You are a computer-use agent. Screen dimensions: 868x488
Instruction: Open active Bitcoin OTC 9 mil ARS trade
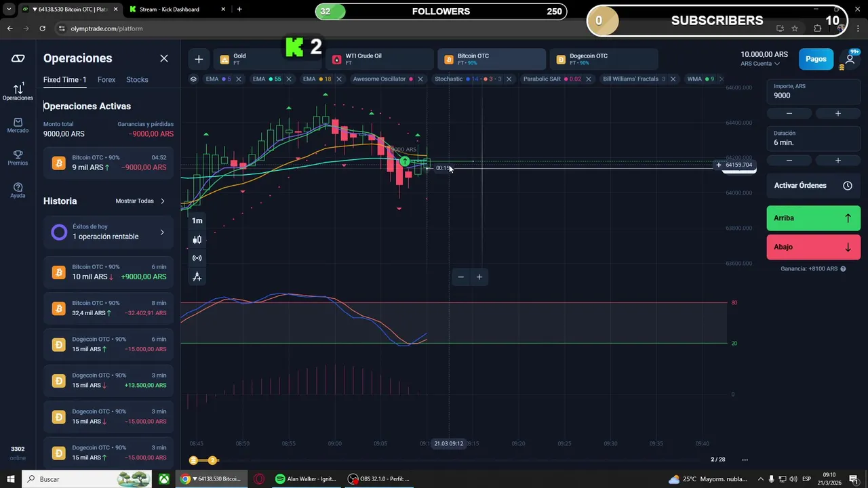point(108,163)
